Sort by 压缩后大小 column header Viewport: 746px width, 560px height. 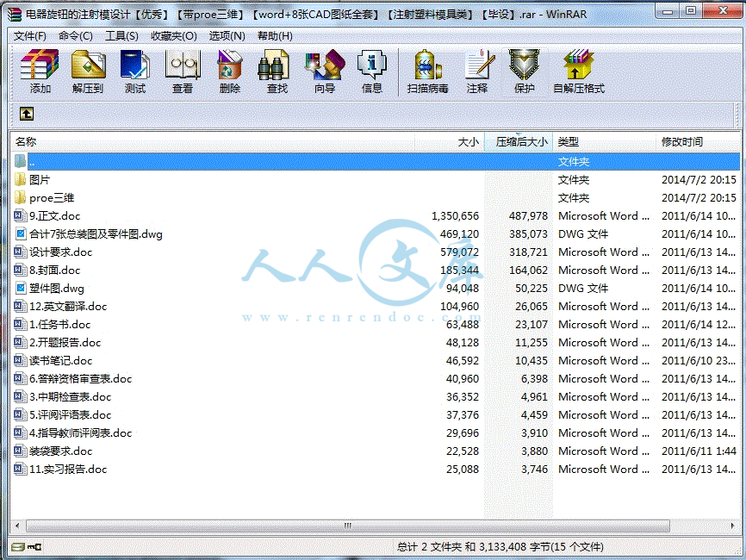[518, 142]
